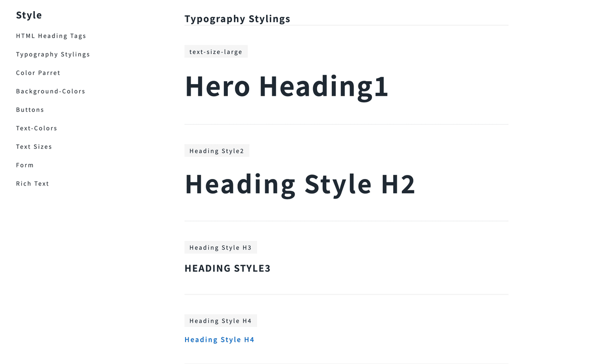
Task: Select the Color Parret sidebar link
Action: point(38,73)
